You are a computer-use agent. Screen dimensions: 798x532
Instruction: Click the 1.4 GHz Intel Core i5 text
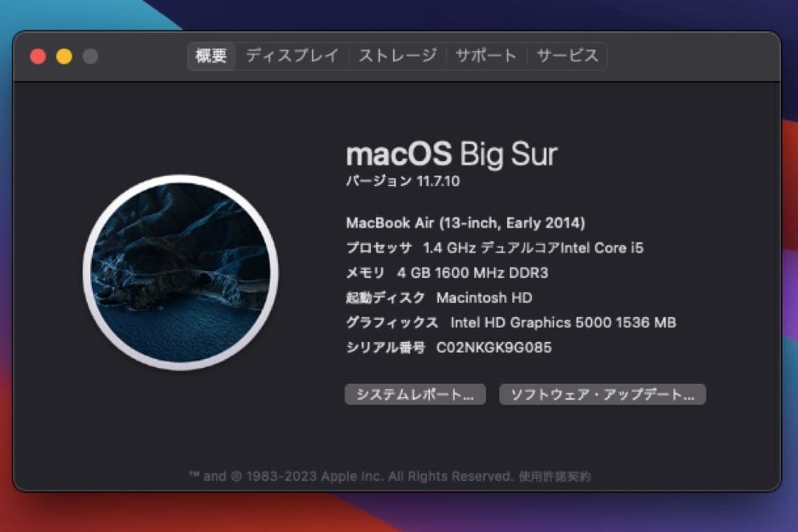[533, 248]
